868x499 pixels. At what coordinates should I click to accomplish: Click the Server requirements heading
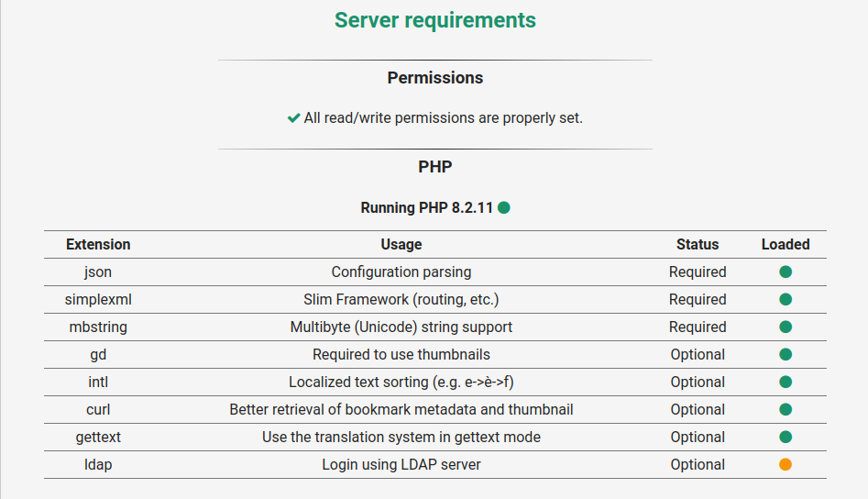[434, 20]
